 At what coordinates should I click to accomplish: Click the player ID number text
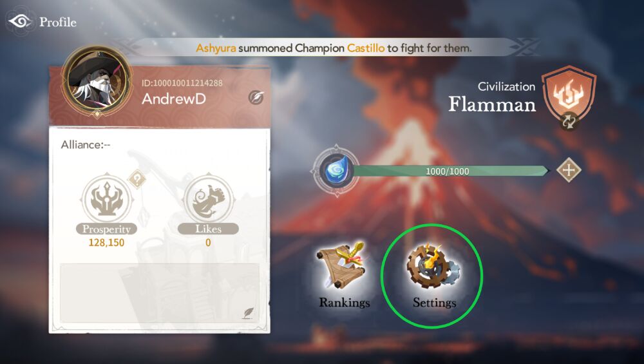pos(182,83)
